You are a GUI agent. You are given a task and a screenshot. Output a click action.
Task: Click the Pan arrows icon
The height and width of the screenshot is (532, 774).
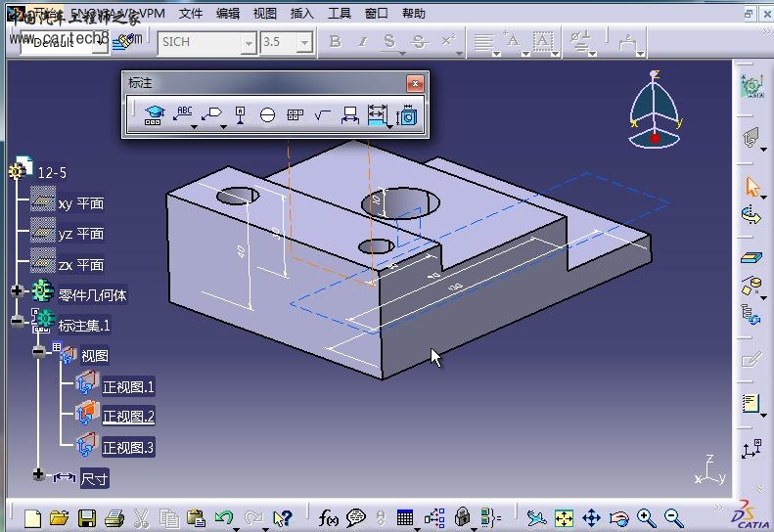tap(591, 518)
